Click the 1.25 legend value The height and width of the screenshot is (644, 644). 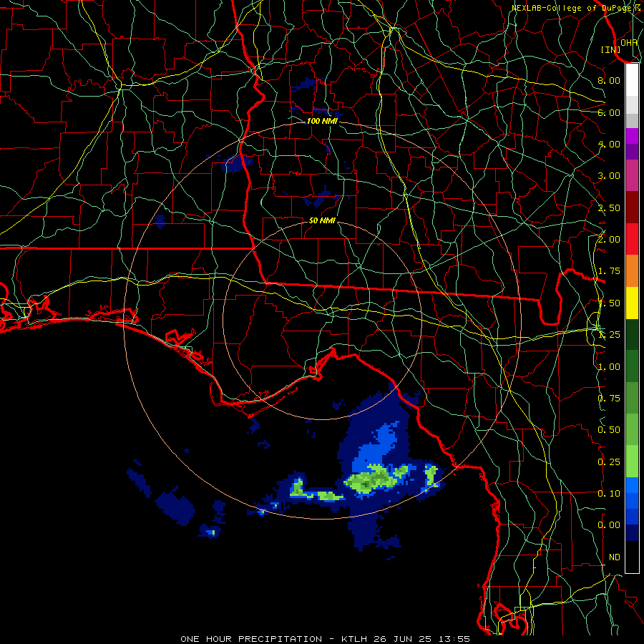coord(609,335)
